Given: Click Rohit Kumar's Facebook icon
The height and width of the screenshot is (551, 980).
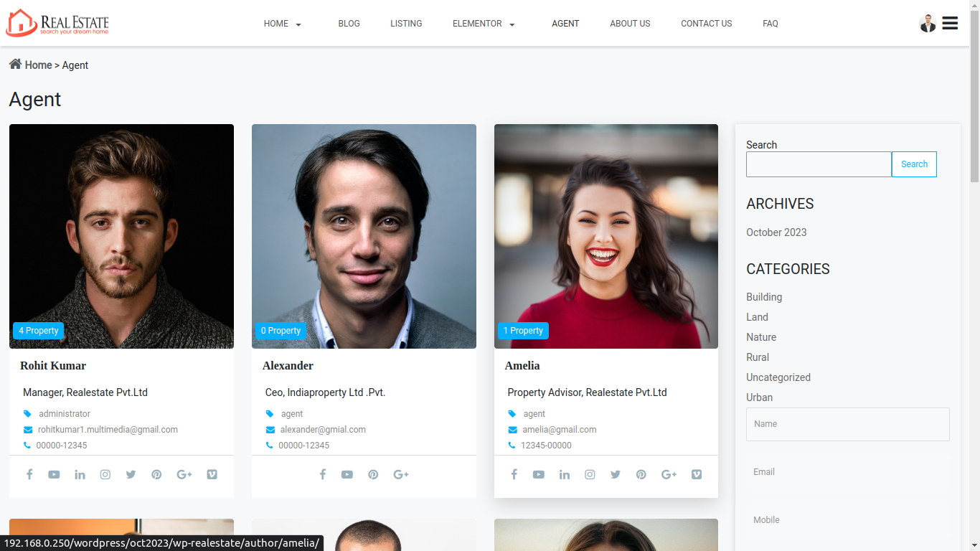Looking at the screenshot, I should pyautogui.click(x=29, y=474).
